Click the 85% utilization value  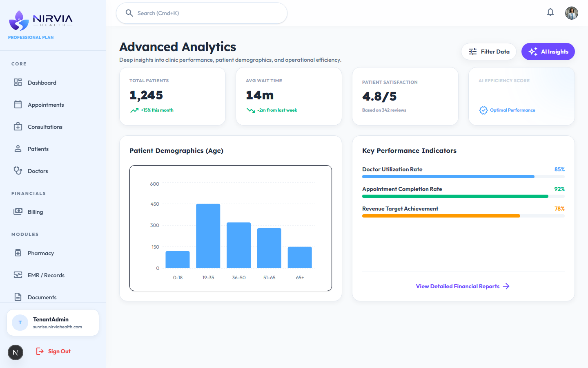(559, 169)
